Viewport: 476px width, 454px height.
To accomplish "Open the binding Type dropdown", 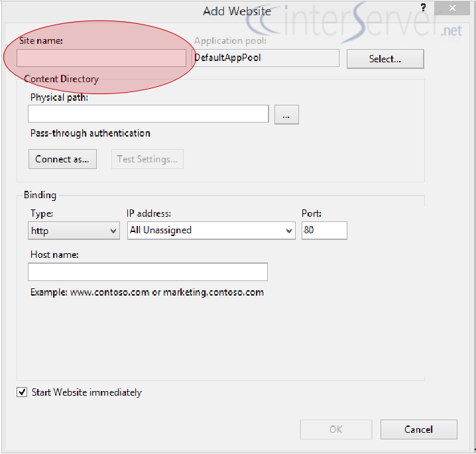I will tap(74, 231).
